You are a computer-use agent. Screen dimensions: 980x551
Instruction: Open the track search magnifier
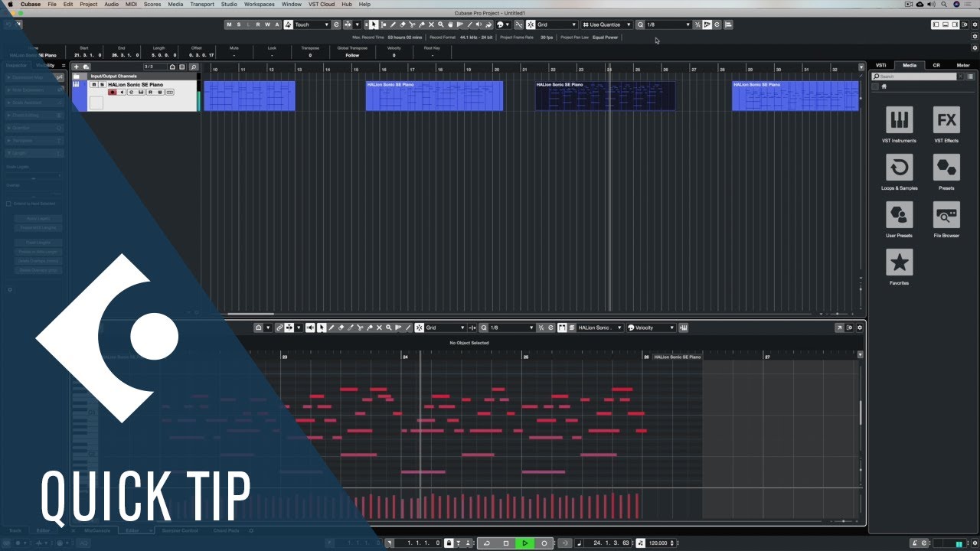tap(194, 67)
